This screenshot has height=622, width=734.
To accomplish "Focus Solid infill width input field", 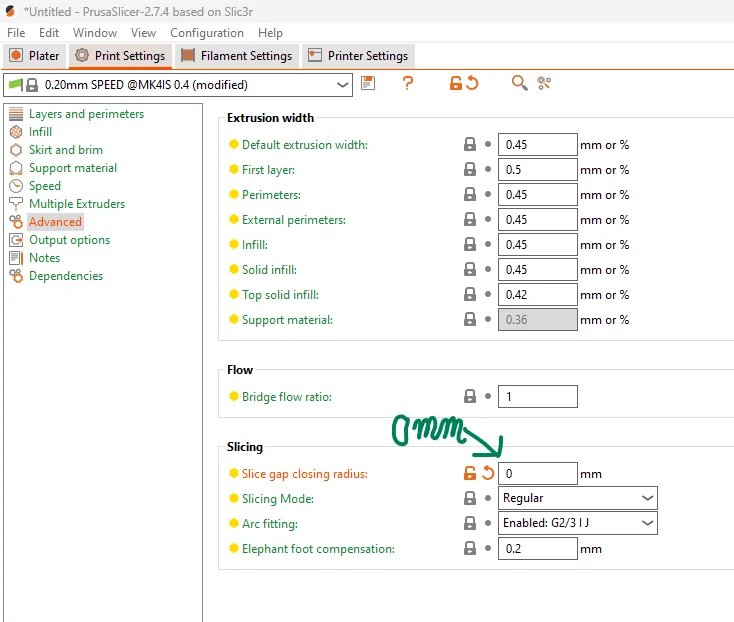I will 537,270.
